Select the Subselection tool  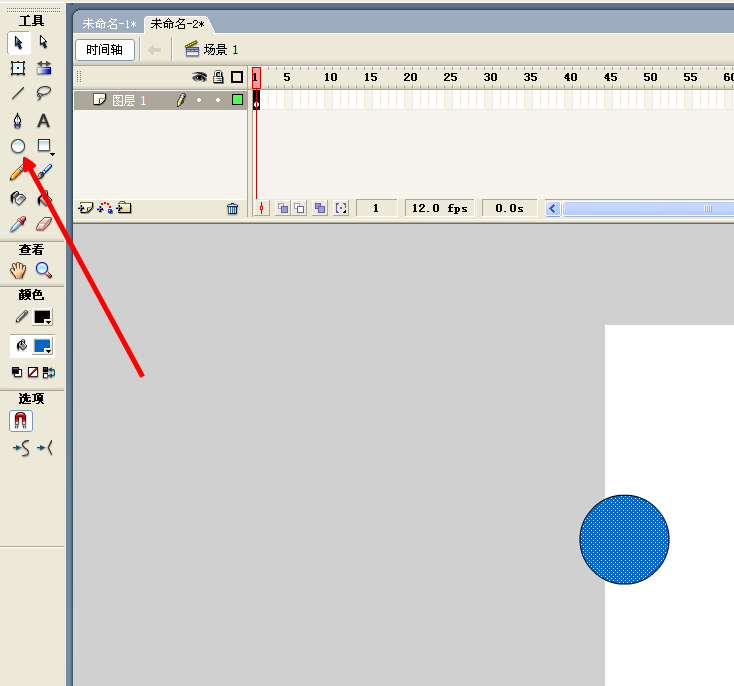pos(44,43)
